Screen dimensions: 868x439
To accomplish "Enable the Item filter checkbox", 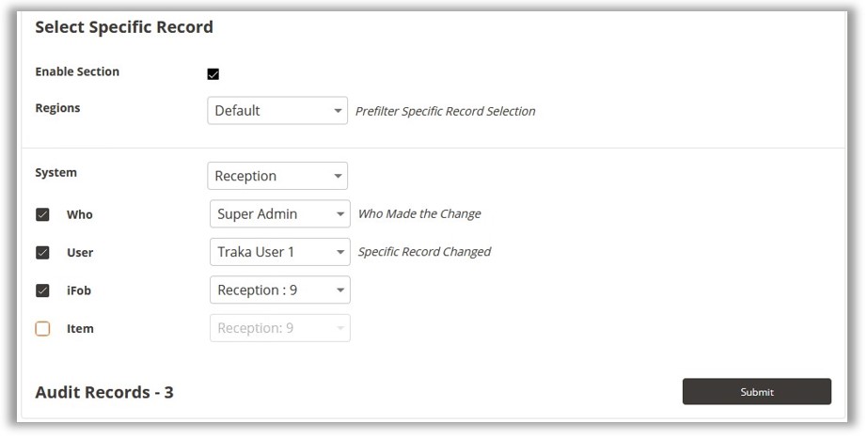I will (42, 329).
